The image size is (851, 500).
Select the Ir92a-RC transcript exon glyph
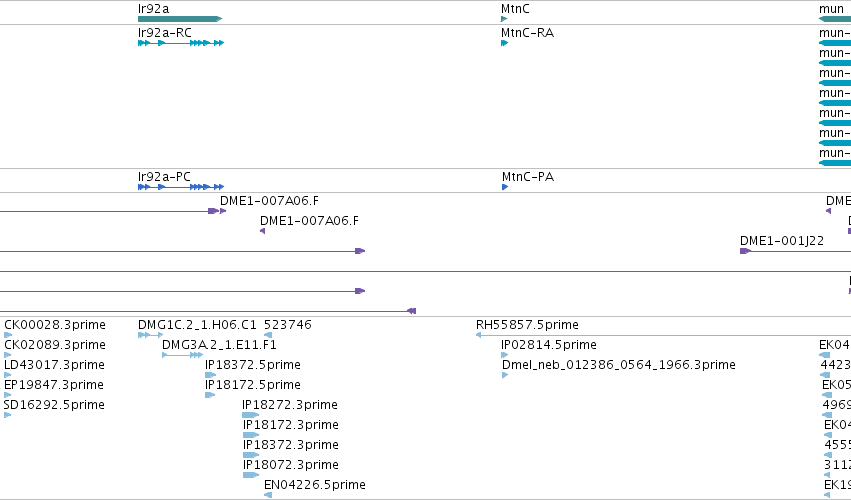(x=181, y=43)
